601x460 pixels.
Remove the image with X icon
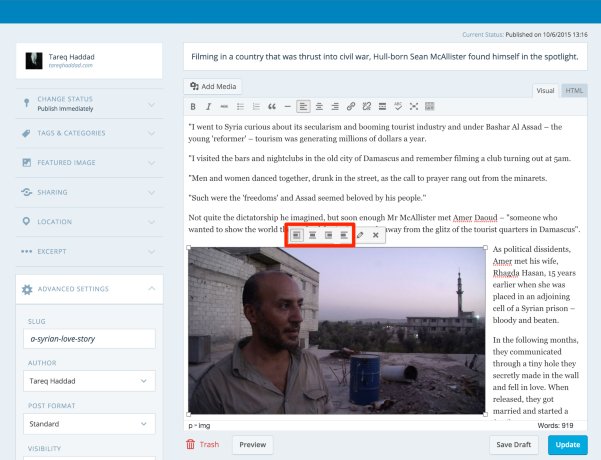coord(376,235)
